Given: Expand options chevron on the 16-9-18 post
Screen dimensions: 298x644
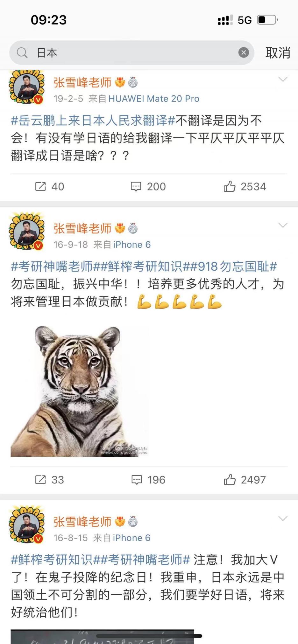Looking at the screenshot, I should coord(283,225).
